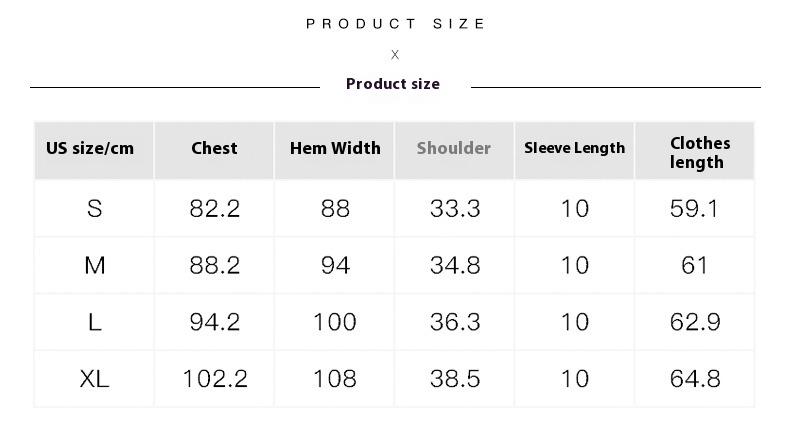Click the Sleeve Length column header

click(574, 148)
